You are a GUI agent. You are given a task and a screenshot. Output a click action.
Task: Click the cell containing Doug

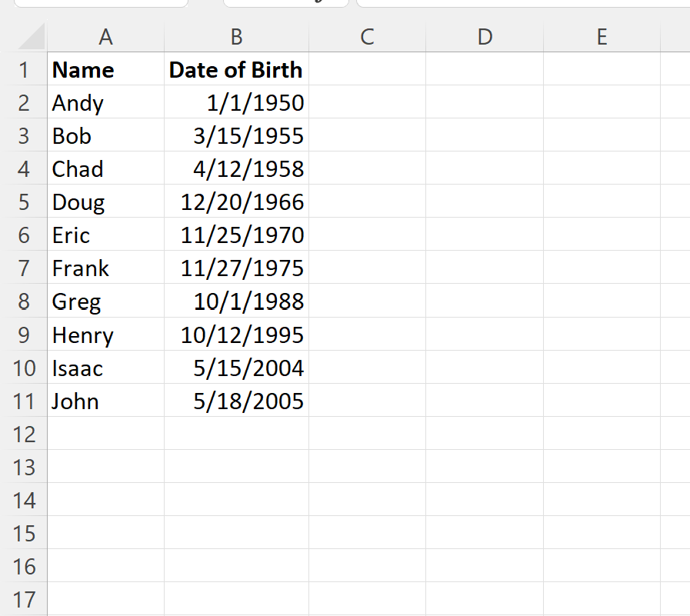pyautogui.click(x=105, y=202)
